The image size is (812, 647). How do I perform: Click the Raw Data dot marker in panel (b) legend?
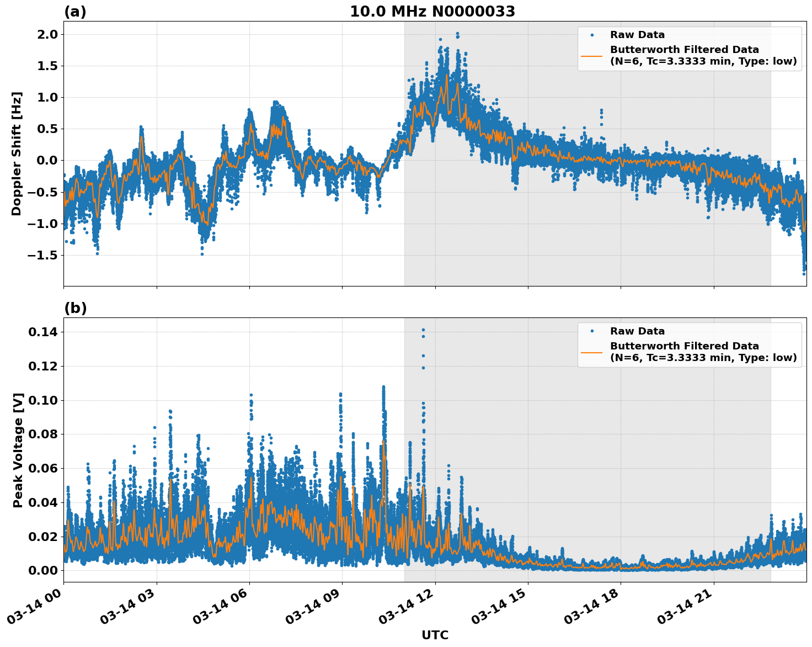tap(592, 331)
